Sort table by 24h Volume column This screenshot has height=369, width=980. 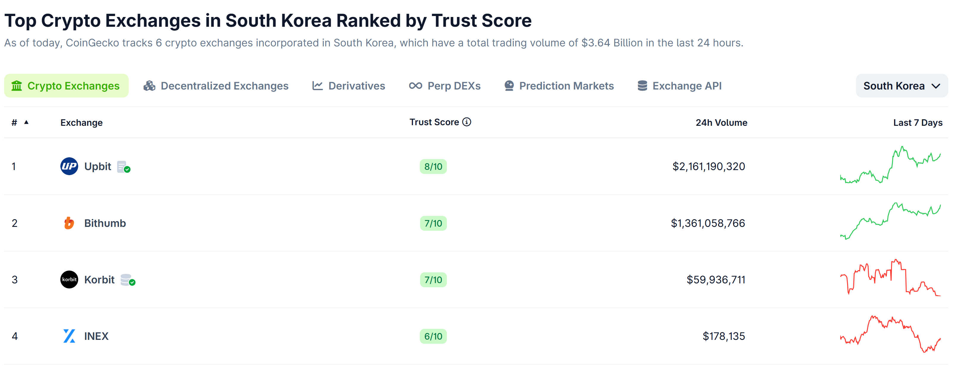[x=721, y=122]
